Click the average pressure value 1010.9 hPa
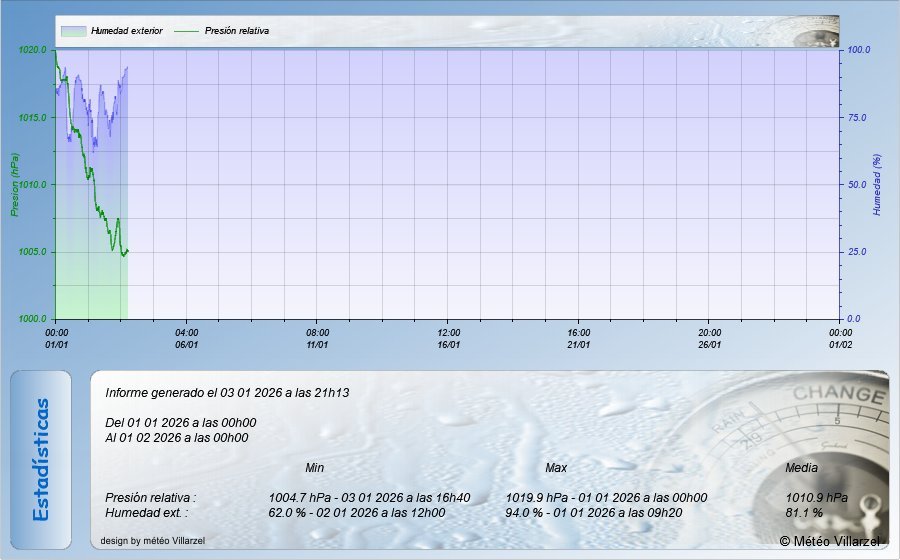This screenshot has width=900, height=560. pos(817,497)
